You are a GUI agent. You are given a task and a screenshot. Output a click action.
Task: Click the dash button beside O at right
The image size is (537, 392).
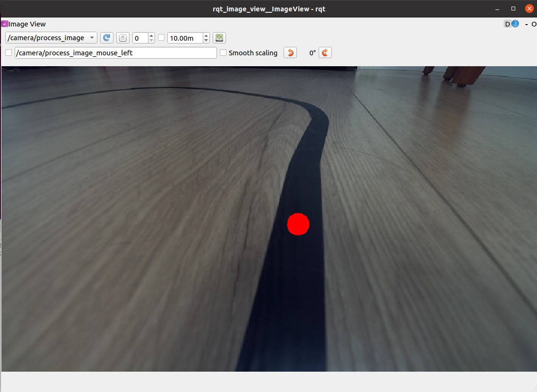pos(527,24)
